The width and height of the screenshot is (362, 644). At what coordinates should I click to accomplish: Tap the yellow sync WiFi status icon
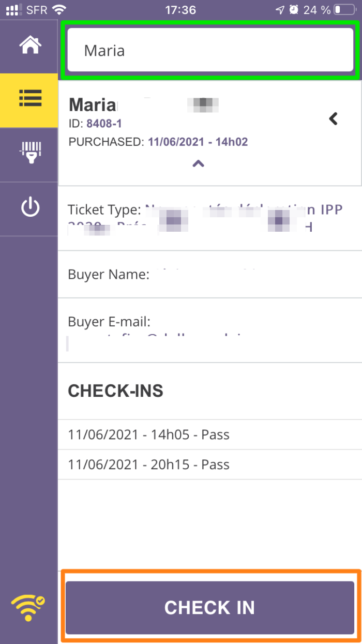pos(27,608)
